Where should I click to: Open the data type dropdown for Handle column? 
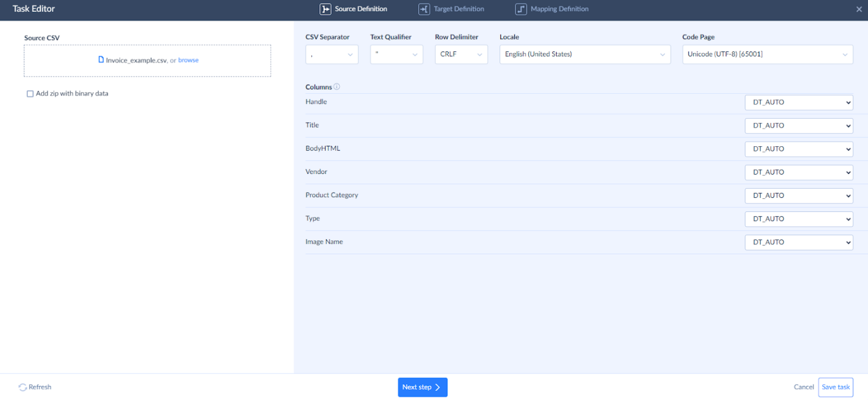(798, 102)
